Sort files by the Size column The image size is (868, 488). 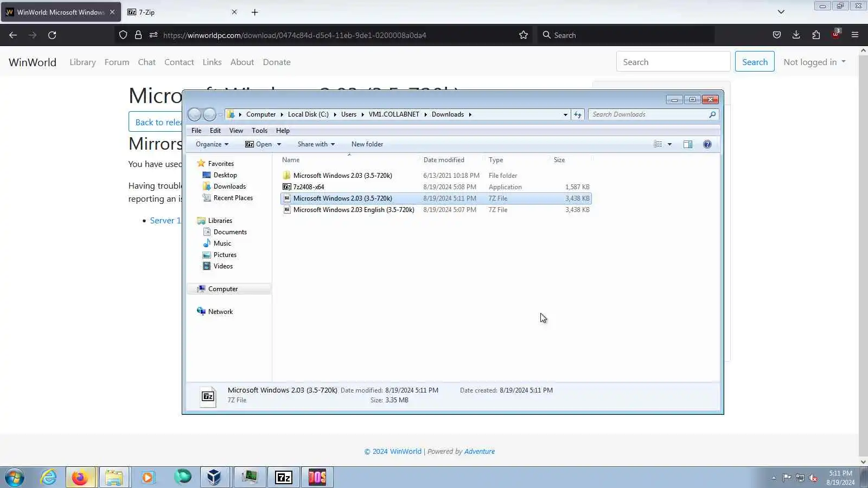pyautogui.click(x=571, y=160)
